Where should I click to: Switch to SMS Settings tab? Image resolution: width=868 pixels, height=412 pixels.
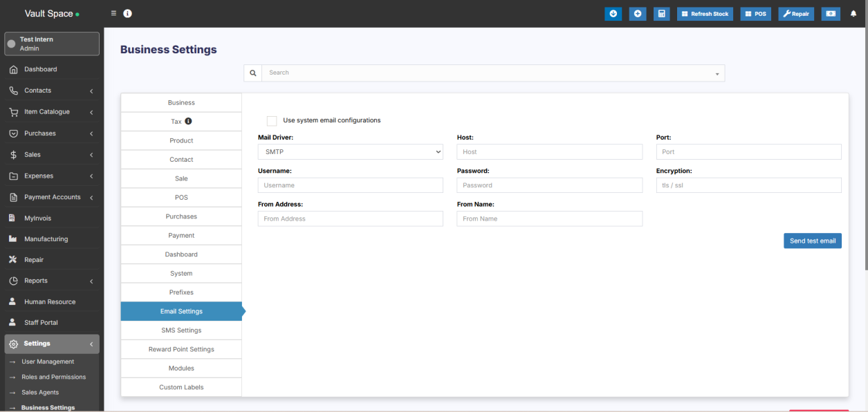click(181, 330)
